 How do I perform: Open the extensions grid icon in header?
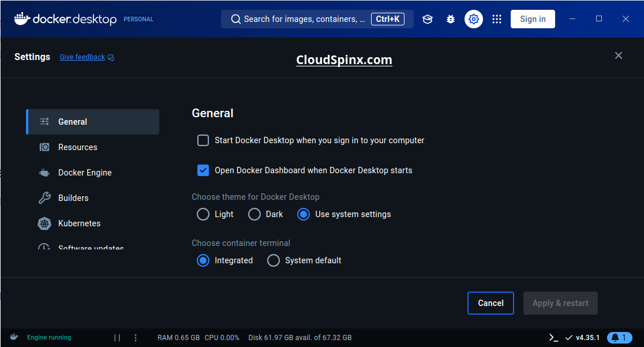tap(497, 18)
